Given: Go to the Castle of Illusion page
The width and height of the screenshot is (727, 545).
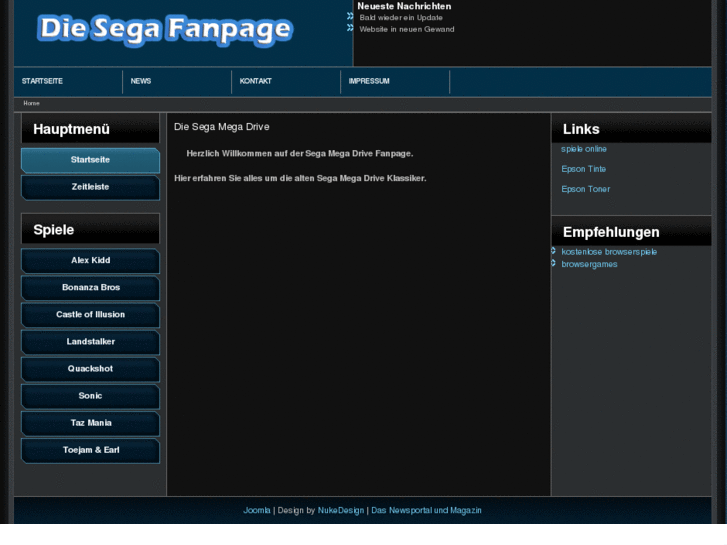Looking at the screenshot, I should [x=90, y=315].
